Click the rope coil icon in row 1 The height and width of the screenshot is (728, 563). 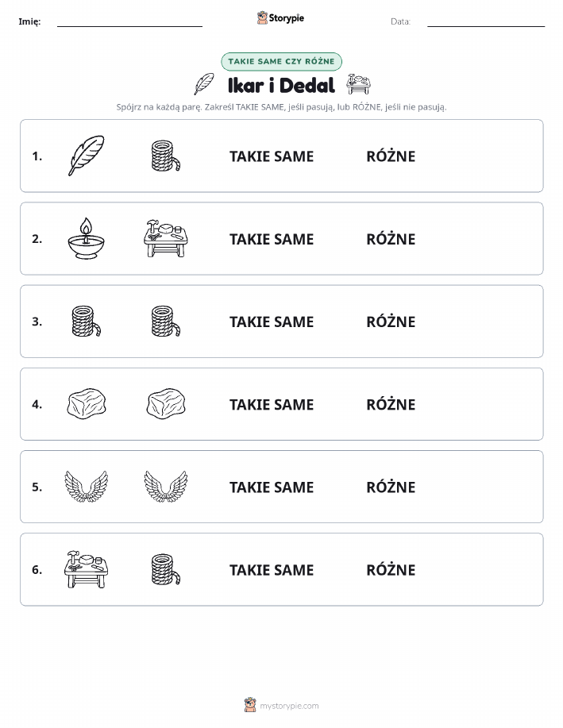(166, 156)
